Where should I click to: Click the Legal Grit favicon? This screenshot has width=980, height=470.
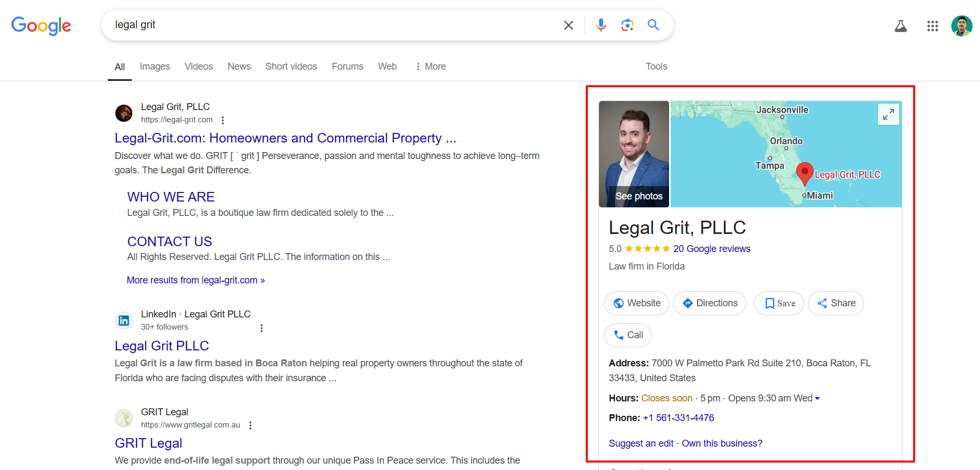click(124, 113)
